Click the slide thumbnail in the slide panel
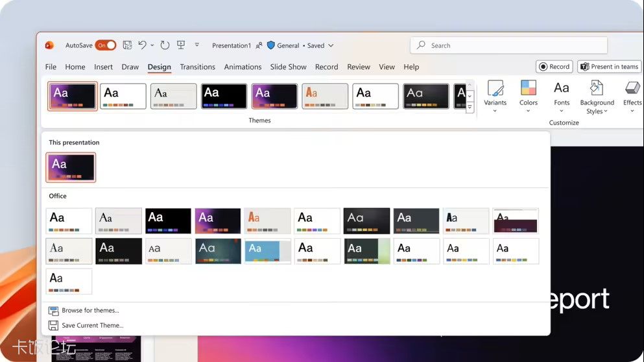Image resolution: width=644 pixels, height=362 pixels. point(96,348)
